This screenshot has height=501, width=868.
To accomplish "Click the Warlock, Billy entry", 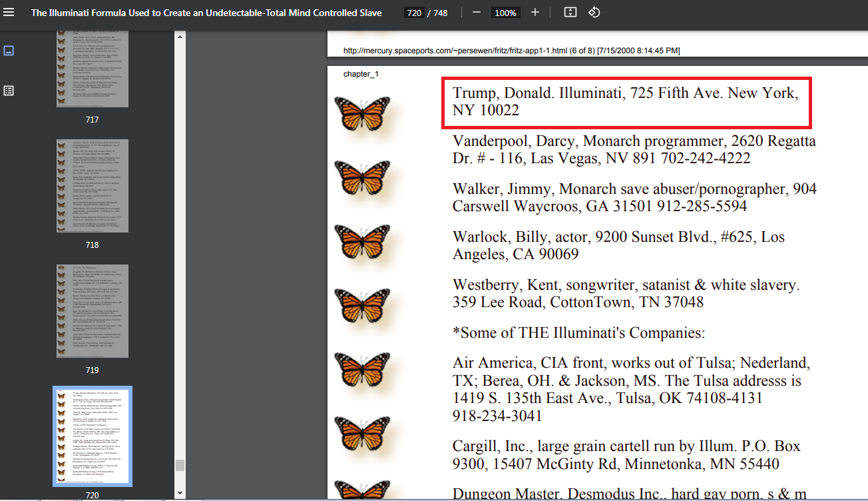I will 619,245.
